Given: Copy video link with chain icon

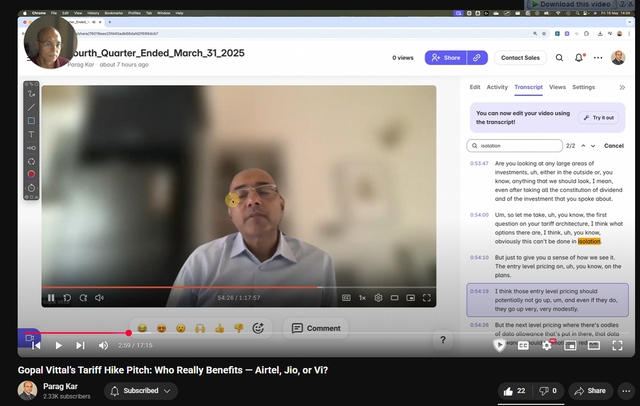Looking at the screenshot, I should [478, 58].
